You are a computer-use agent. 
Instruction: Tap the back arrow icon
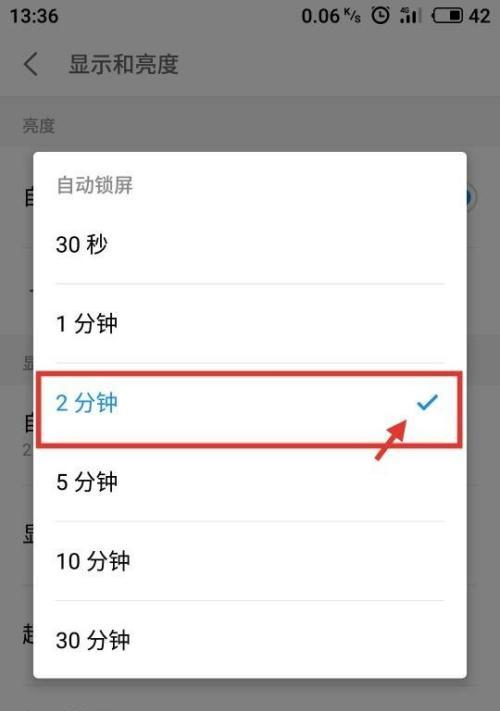[x=31, y=64]
